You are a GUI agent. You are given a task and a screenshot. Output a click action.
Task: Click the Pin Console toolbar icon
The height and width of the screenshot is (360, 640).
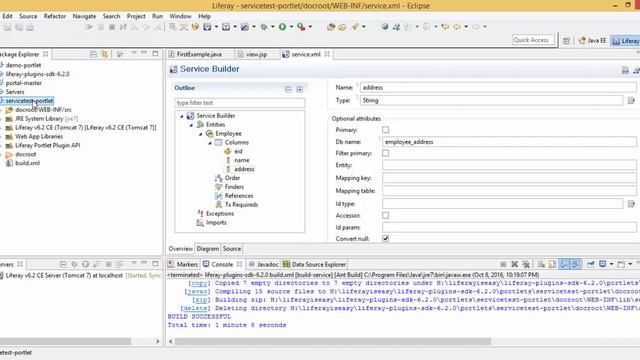click(591, 264)
